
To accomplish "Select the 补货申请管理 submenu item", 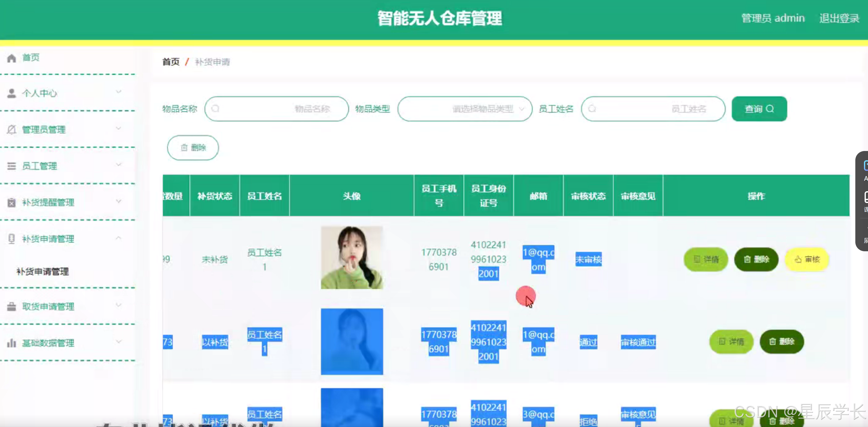I will coord(42,271).
